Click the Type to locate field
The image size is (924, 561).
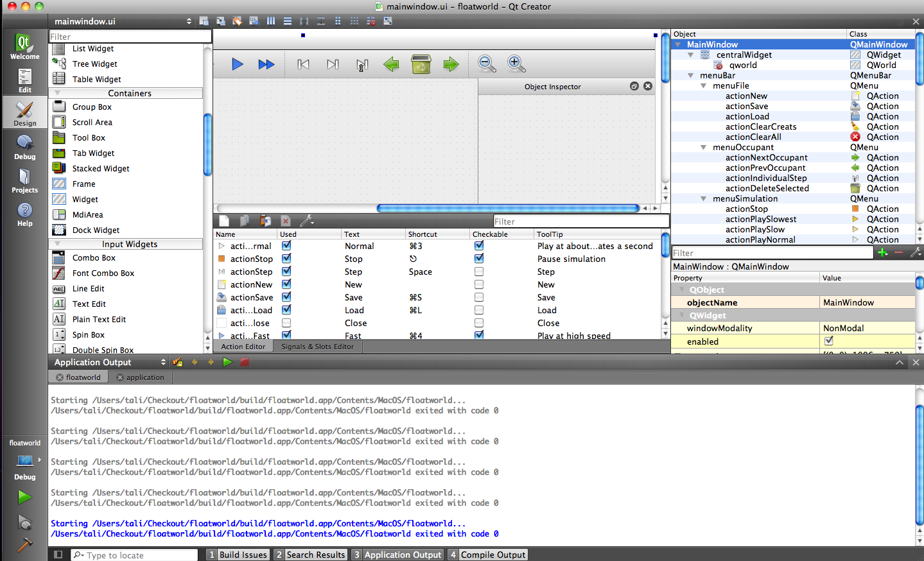tap(134, 555)
